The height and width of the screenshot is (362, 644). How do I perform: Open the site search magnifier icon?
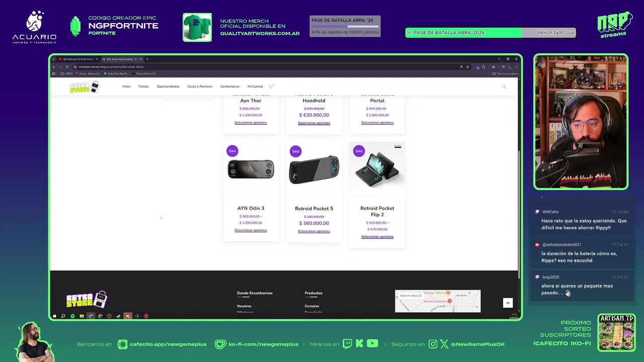click(x=504, y=86)
